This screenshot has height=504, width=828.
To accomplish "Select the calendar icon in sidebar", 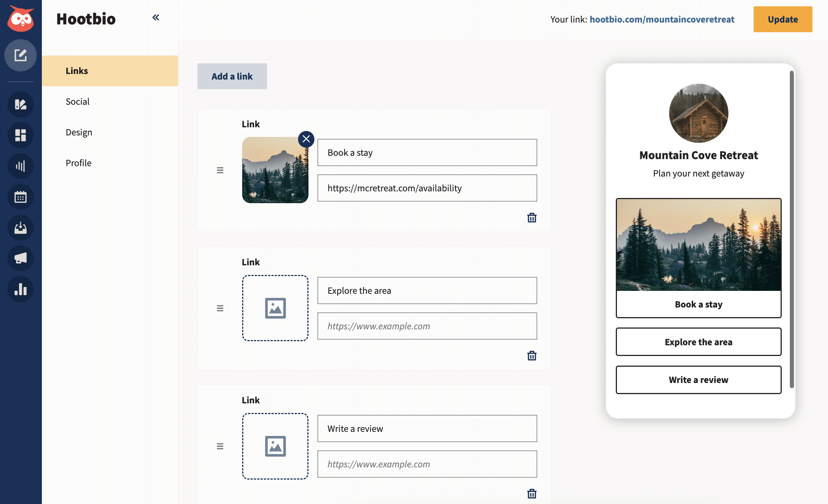I will 20,197.
